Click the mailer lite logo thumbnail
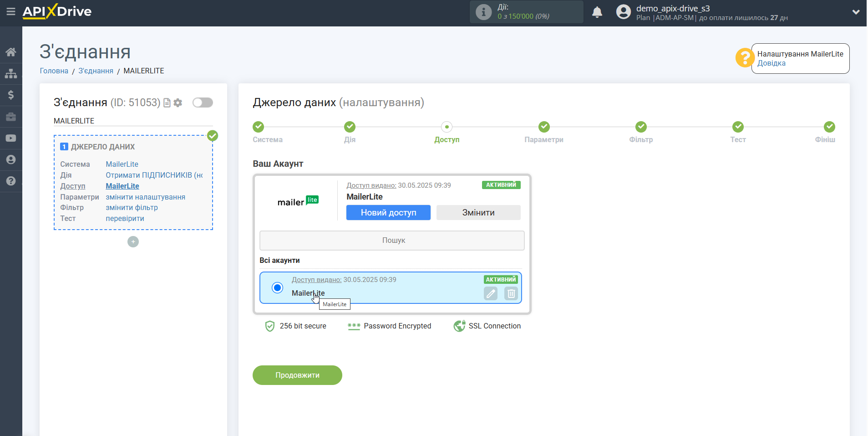This screenshot has width=868, height=436. pyautogui.click(x=298, y=201)
